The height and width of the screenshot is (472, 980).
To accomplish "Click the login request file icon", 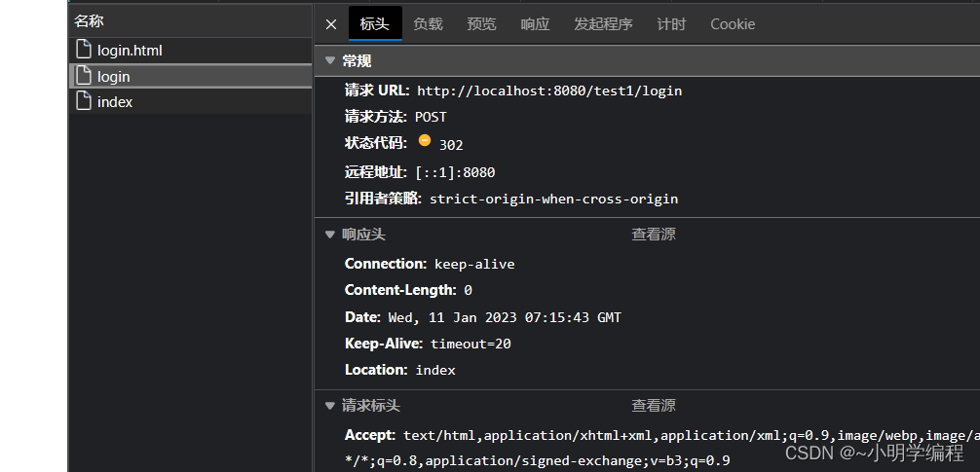I will click(x=84, y=76).
